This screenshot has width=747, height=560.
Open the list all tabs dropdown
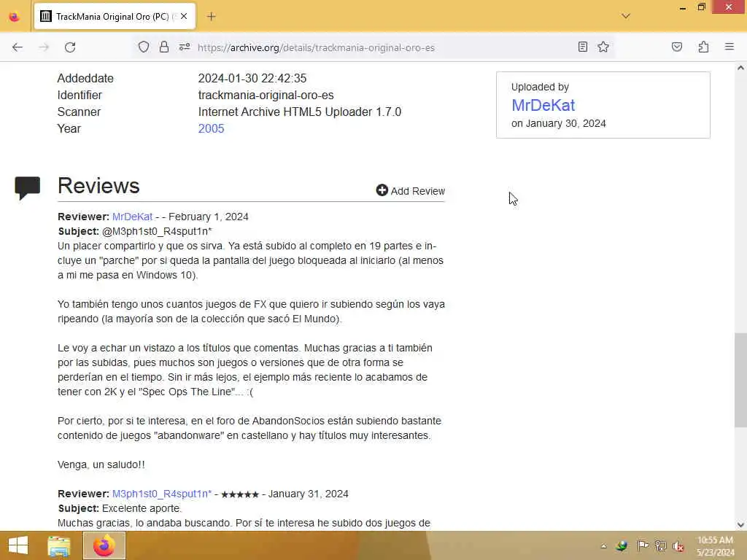[x=626, y=16]
